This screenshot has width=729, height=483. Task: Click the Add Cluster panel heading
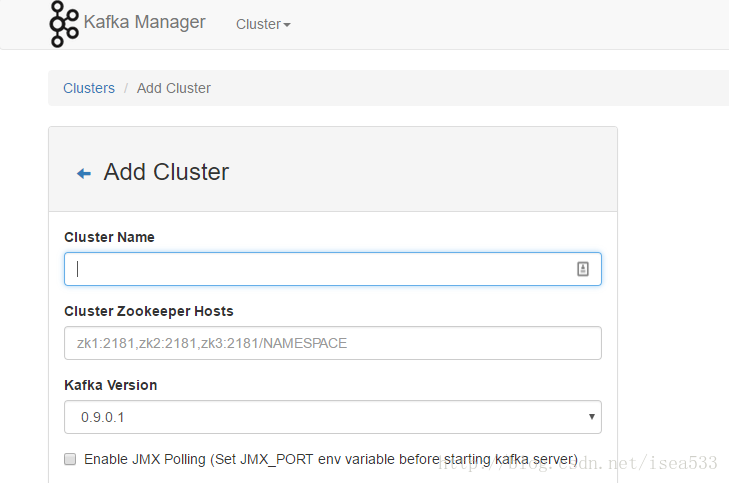(166, 172)
